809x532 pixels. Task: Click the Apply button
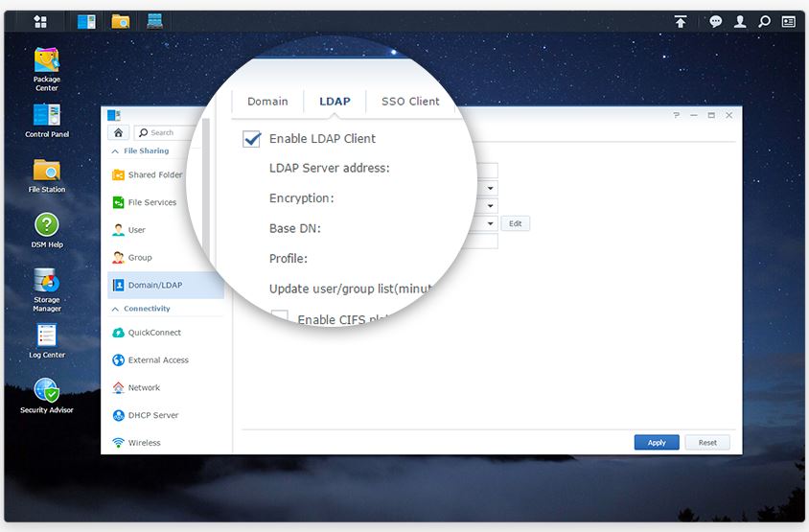657,443
